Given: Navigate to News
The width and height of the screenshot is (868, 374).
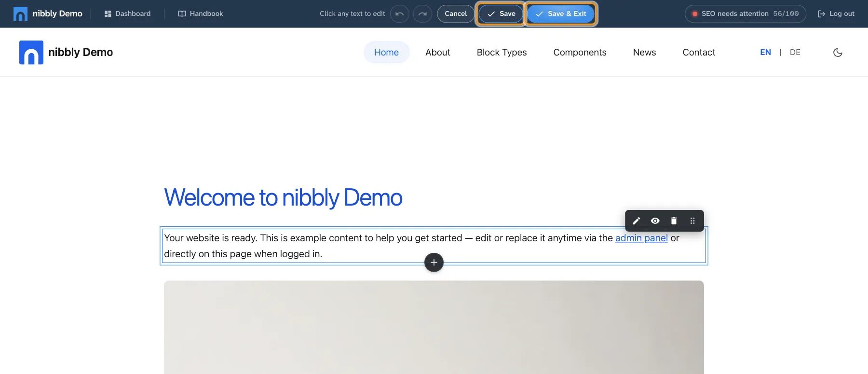Looking at the screenshot, I should 645,53.
